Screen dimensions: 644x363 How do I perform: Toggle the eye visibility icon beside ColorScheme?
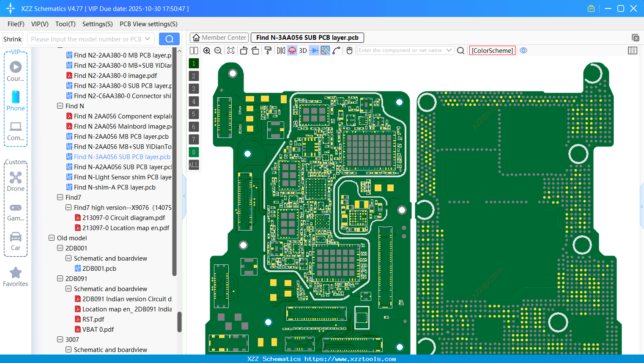(523, 50)
